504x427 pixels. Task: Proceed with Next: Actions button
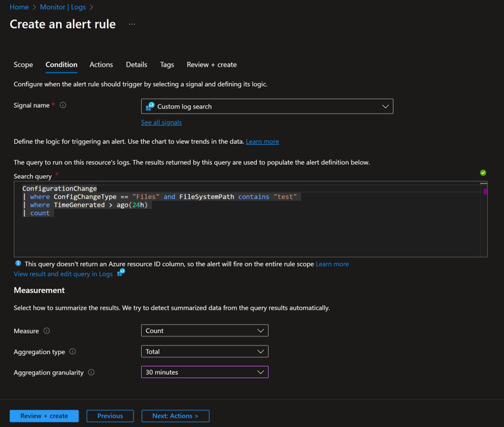[175, 416]
